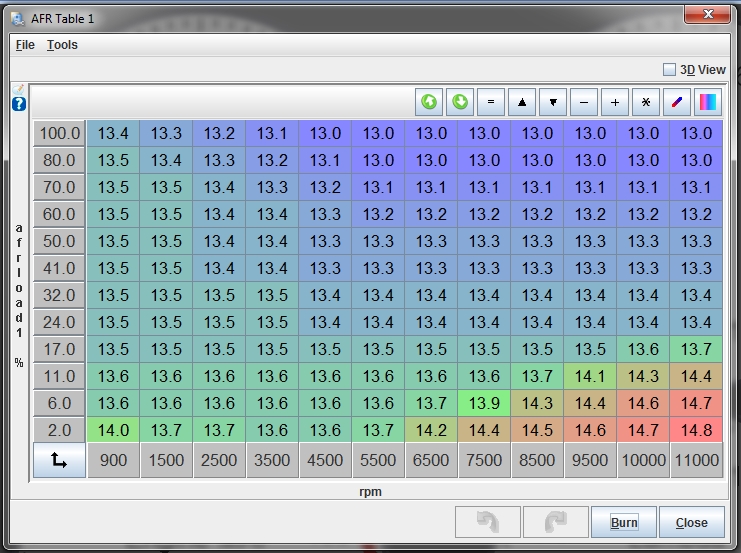Click the Close button
This screenshot has width=741, height=553.
point(691,522)
